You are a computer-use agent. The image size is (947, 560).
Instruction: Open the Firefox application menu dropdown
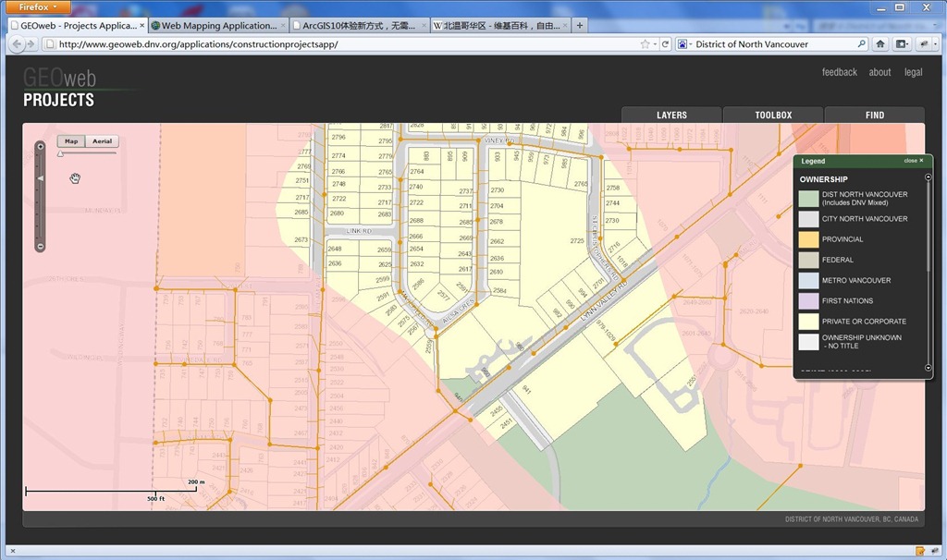[x=37, y=6]
